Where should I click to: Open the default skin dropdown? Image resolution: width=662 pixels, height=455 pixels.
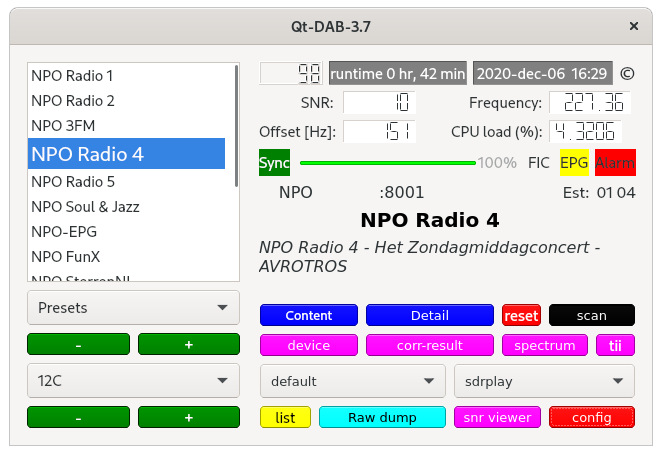pos(353,381)
